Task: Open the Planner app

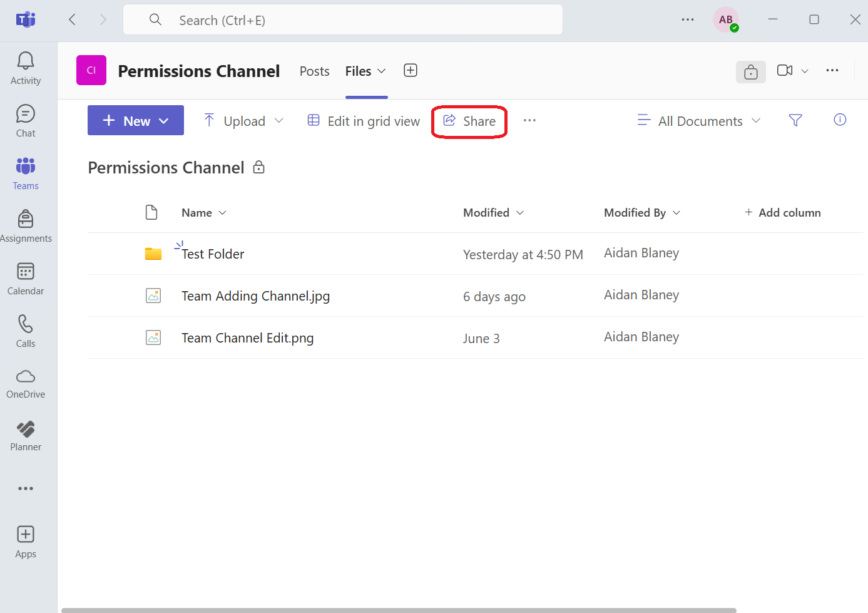Action: pos(26,436)
